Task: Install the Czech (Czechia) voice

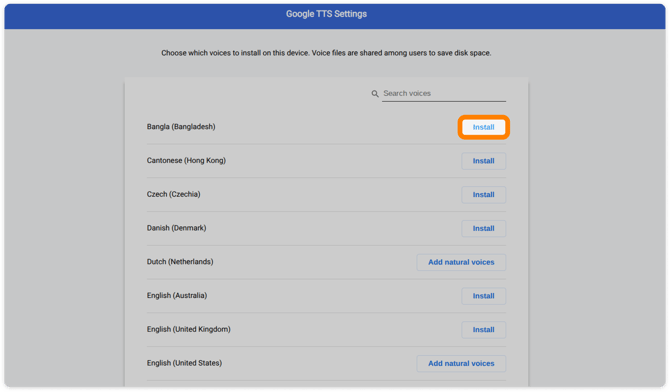Action: 483,195
